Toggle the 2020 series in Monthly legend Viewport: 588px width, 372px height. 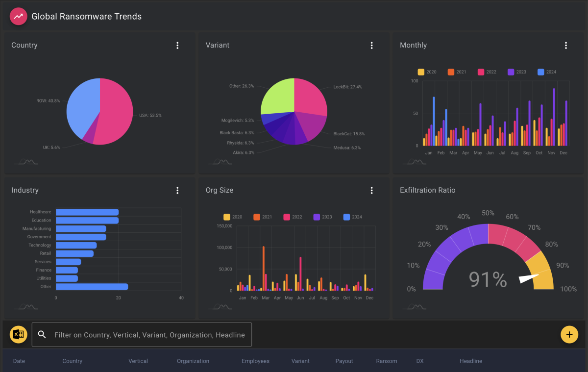click(x=427, y=72)
